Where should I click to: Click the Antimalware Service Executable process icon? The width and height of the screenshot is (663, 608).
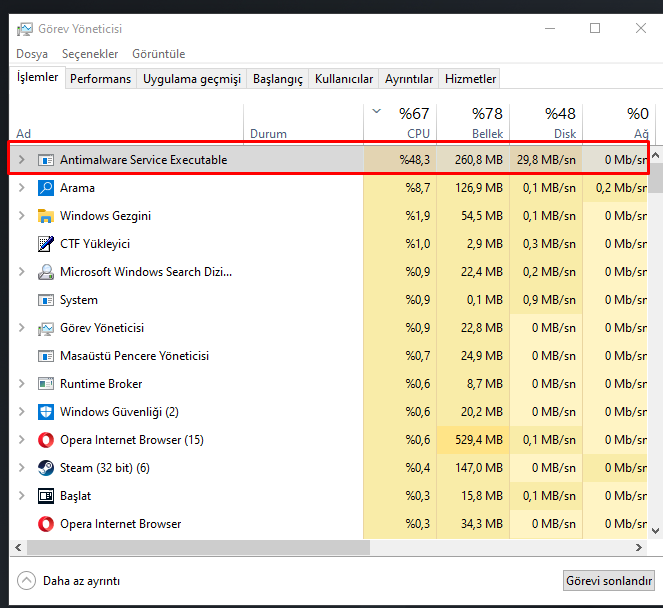46,160
